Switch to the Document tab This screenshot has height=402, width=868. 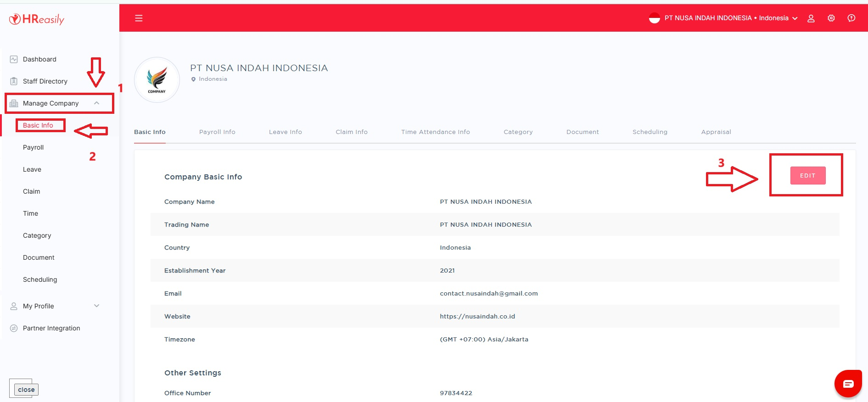[582, 132]
